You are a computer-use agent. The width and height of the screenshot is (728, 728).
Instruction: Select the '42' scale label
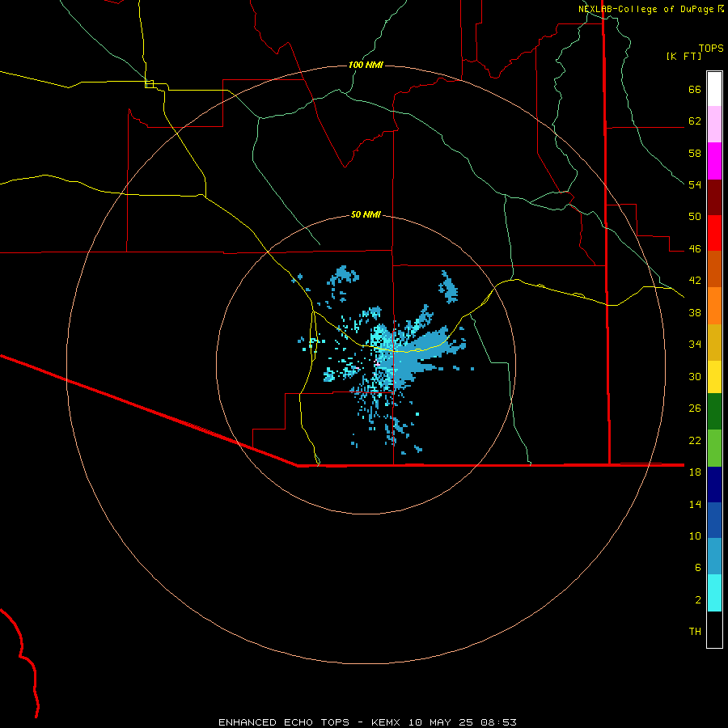tap(695, 281)
